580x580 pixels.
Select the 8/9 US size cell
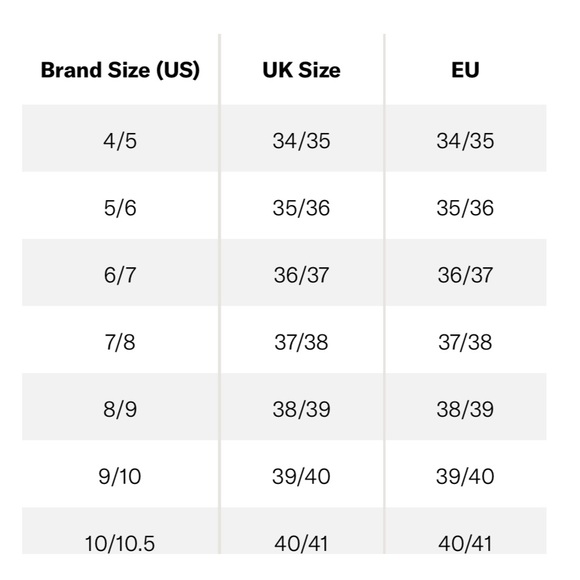coord(120,409)
